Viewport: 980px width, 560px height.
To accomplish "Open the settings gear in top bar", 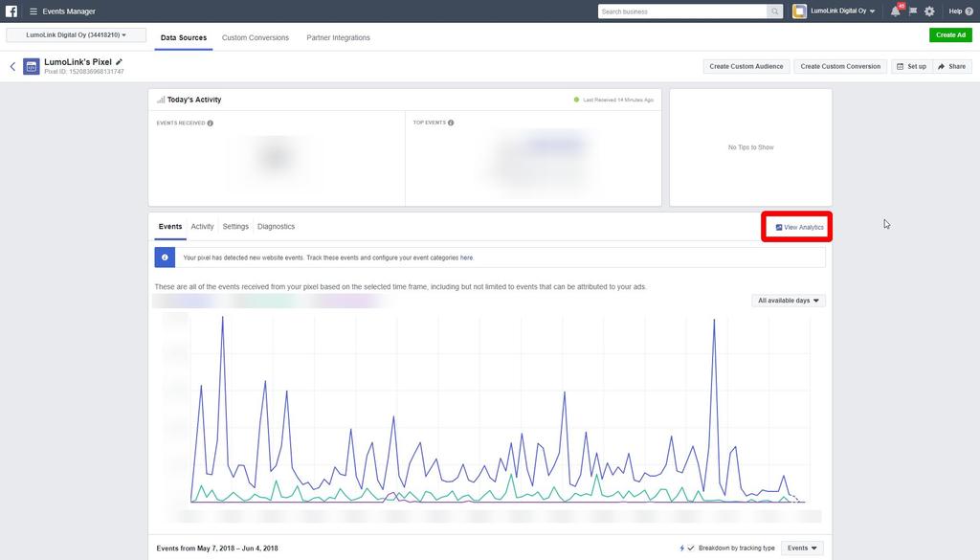I will point(929,11).
